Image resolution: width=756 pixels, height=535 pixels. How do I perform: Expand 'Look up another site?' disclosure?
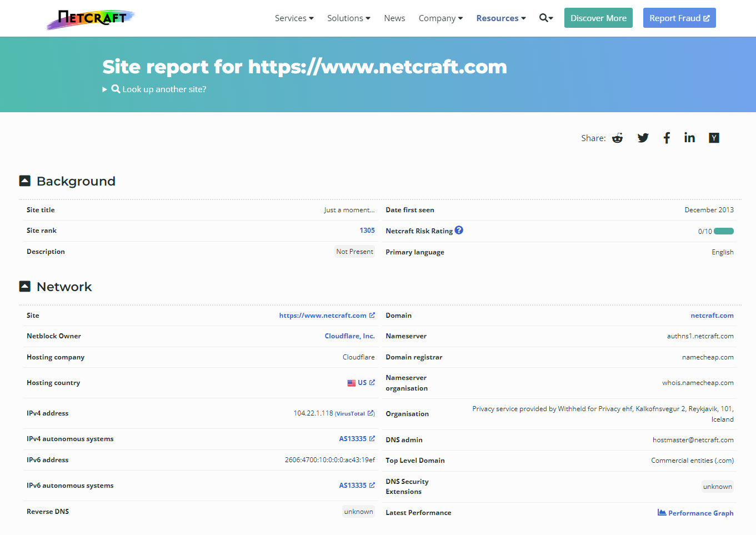154,89
